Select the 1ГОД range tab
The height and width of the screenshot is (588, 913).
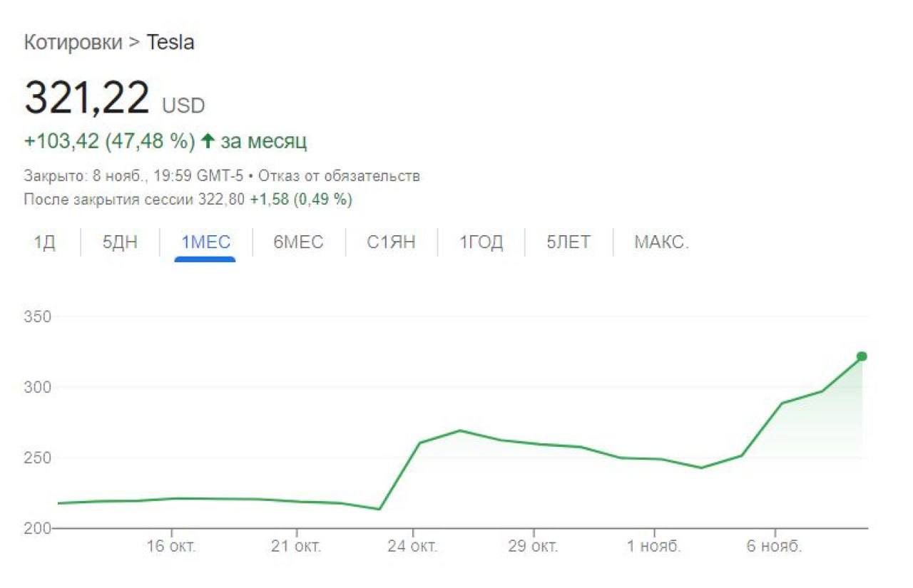click(481, 242)
